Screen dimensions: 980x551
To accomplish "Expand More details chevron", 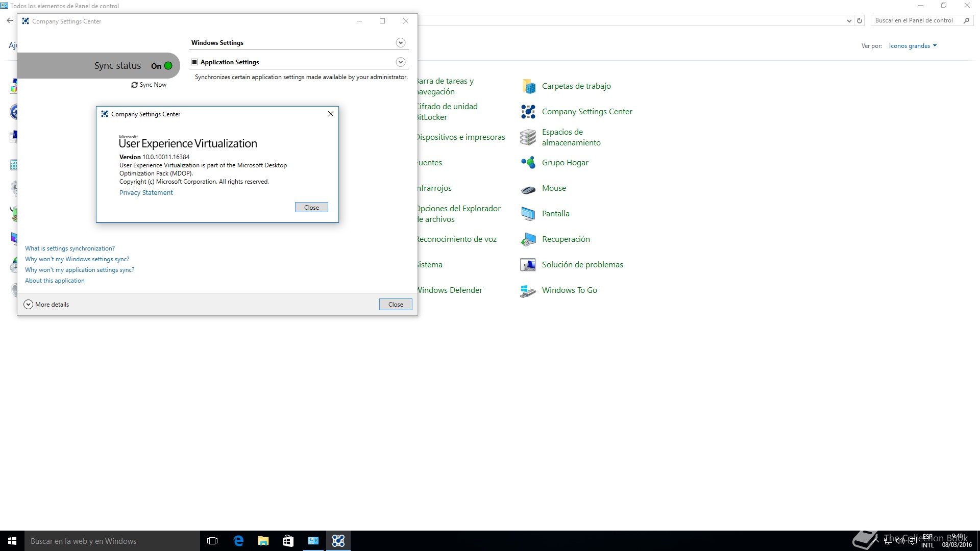I will click(28, 305).
